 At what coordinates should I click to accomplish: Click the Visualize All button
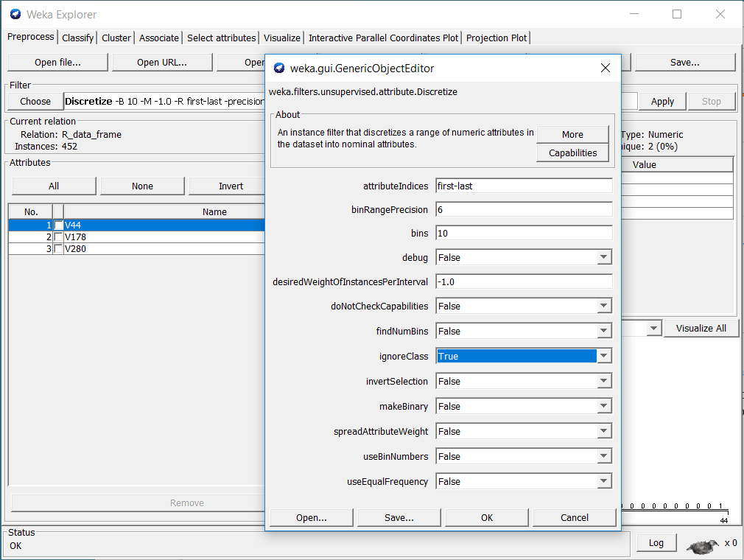(701, 329)
